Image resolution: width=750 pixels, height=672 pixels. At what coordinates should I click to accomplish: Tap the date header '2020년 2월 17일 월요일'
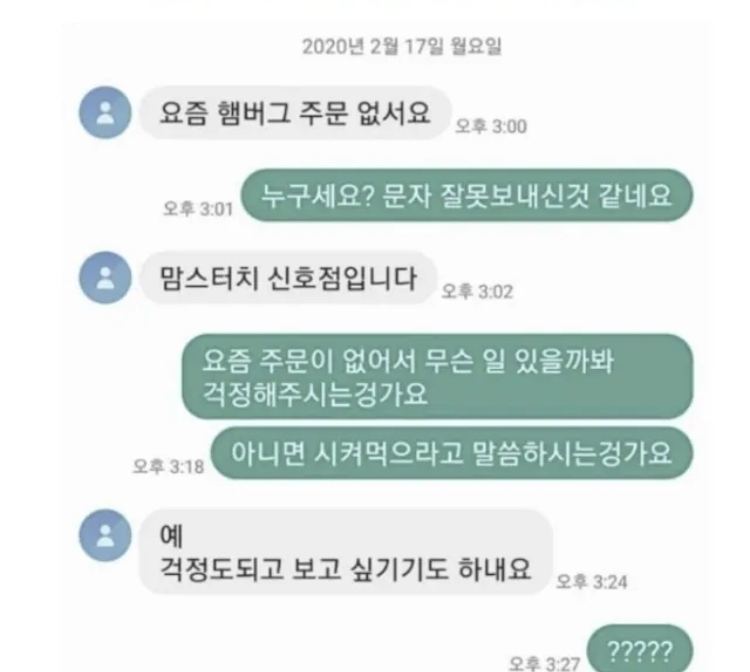click(x=402, y=46)
